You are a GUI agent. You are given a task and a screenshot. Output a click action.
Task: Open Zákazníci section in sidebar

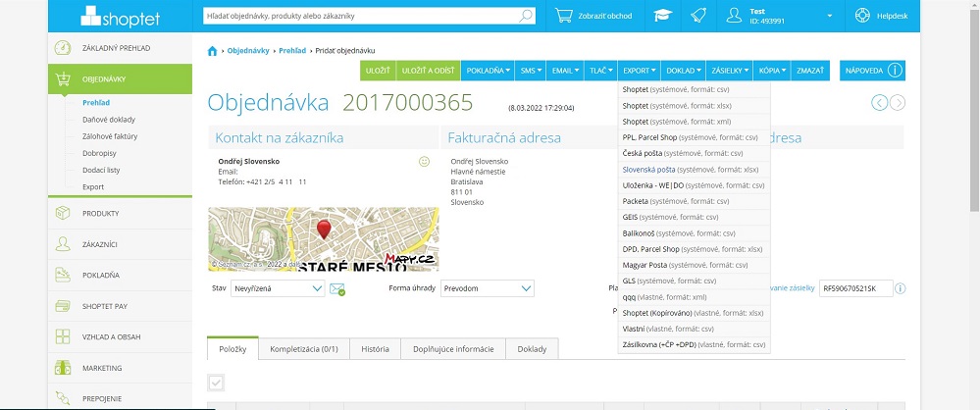120,244
